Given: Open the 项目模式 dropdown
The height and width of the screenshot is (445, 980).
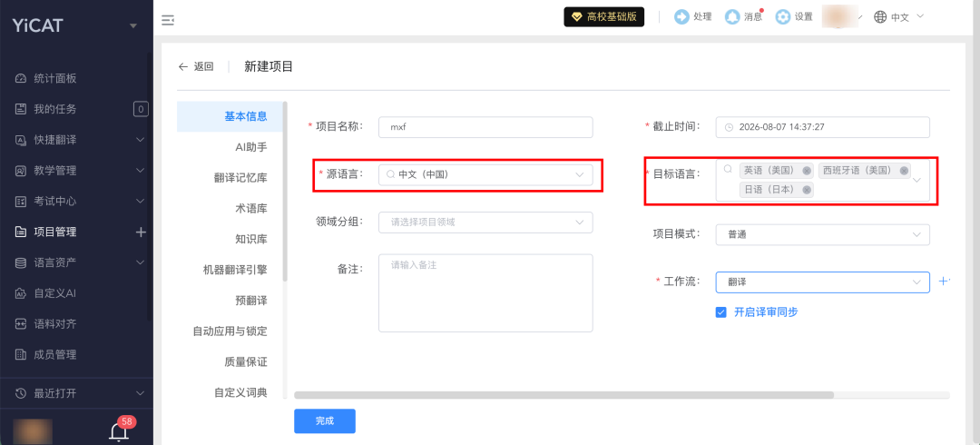Looking at the screenshot, I should 822,234.
